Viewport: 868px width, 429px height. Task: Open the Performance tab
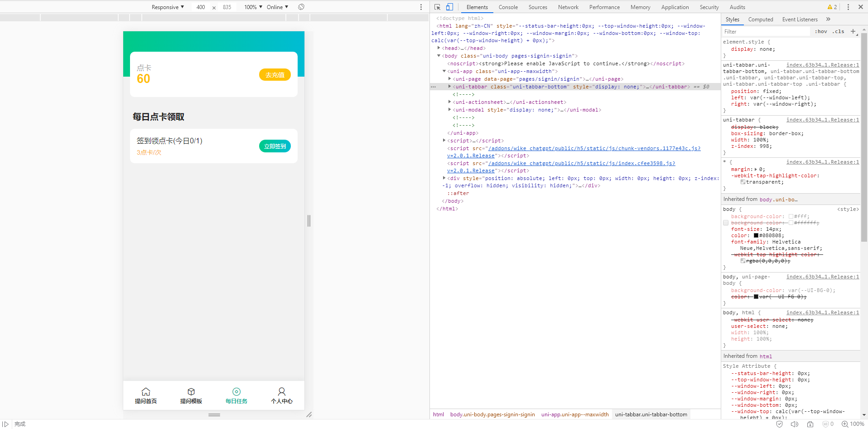(604, 7)
